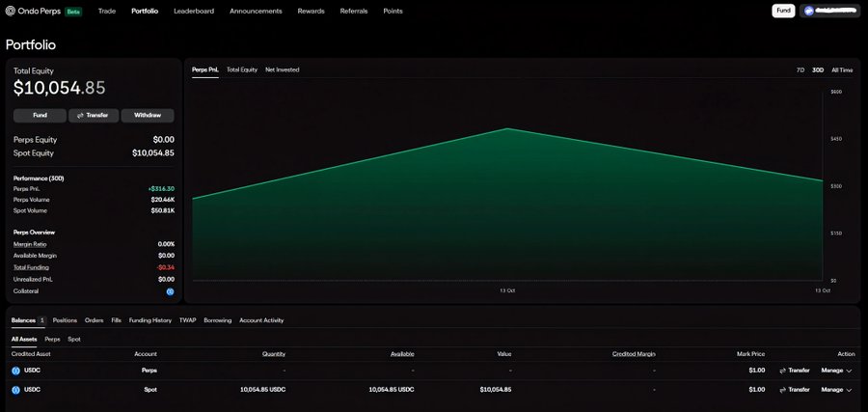Click the Credited Margin column header
Image resolution: width=868 pixels, height=412 pixels.
[634, 354]
